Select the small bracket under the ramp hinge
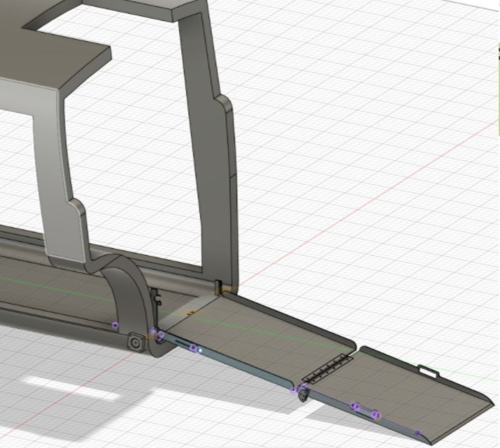Image resolution: width=500 pixels, height=448 pixels. [x=303, y=395]
